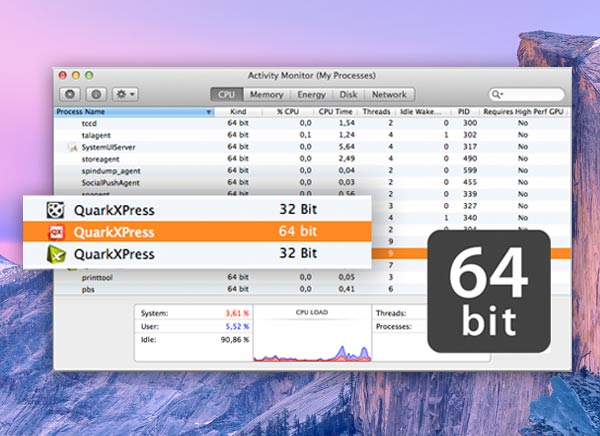The image size is (600, 436).
Task: Switch to the Energy tab
Action: [x=311, y=95]
